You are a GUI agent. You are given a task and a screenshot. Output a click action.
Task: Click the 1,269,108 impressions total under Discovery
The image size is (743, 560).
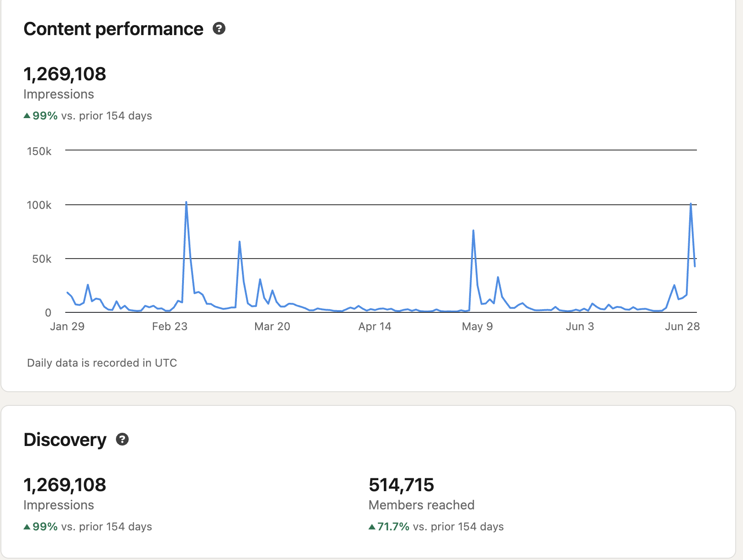(x=65, y=485)
